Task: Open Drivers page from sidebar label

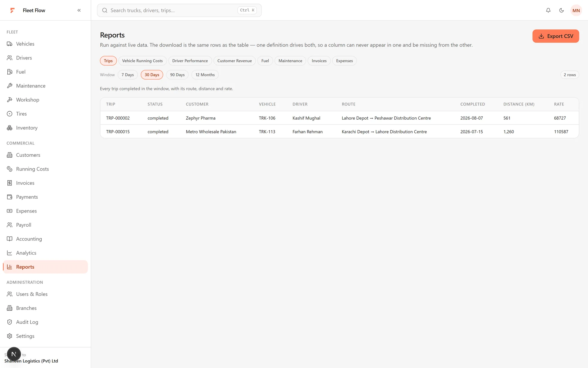Action: click(24, 58)
